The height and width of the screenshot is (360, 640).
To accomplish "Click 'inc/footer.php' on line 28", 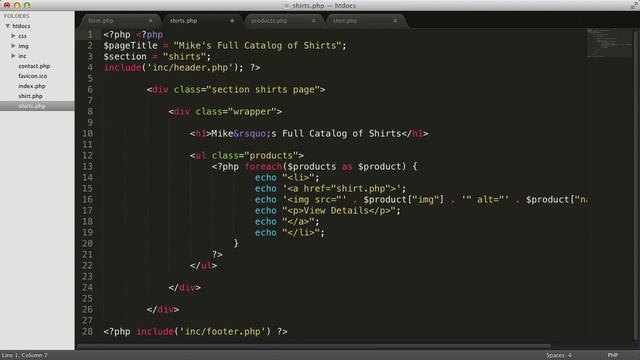I will [x=222, y=331].
